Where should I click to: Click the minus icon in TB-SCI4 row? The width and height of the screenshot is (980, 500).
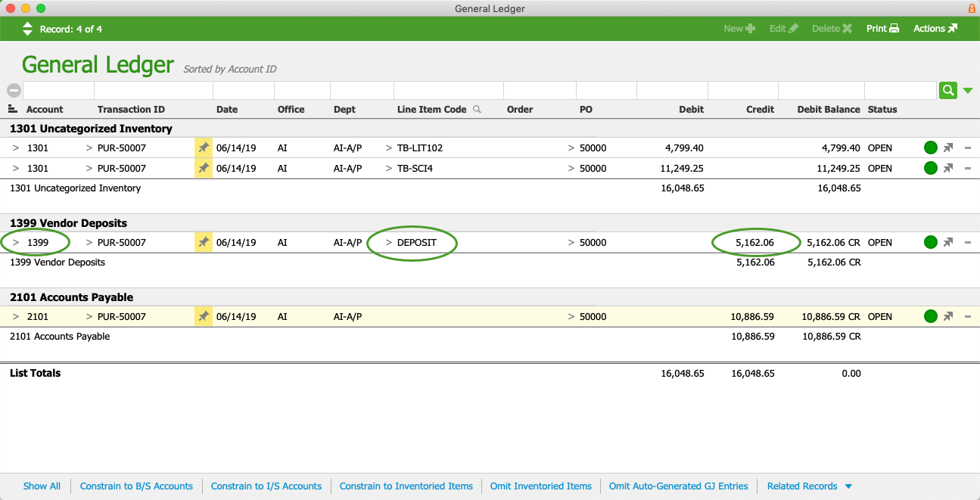(968, 168)
